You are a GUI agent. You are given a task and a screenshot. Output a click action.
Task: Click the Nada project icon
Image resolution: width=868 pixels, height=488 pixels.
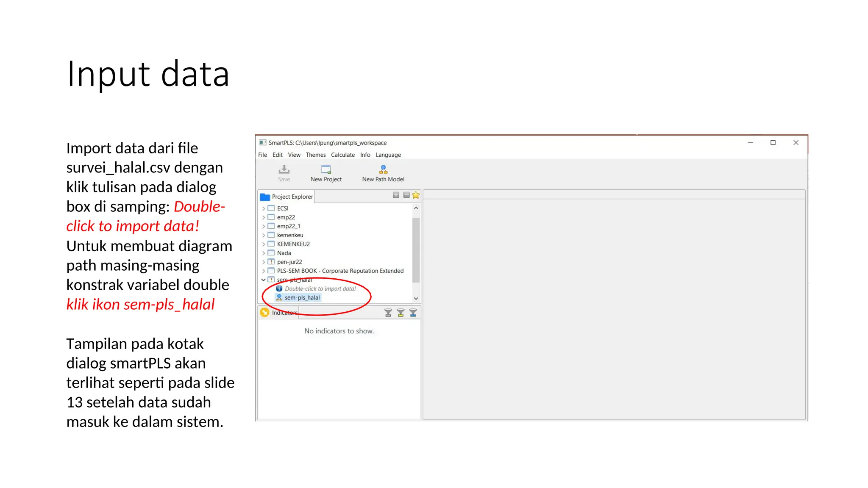coord(271,253)
